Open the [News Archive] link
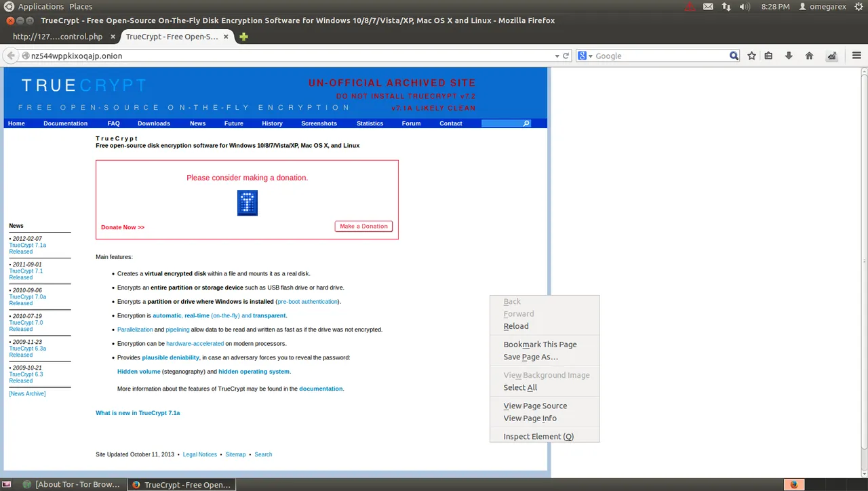 27,394
